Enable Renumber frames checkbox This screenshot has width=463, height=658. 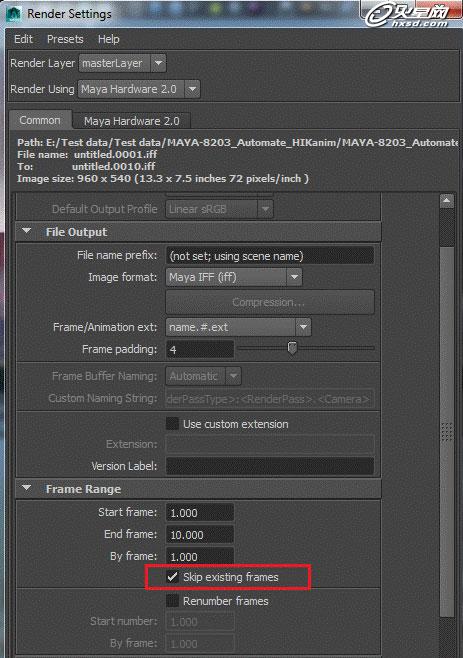172,601
